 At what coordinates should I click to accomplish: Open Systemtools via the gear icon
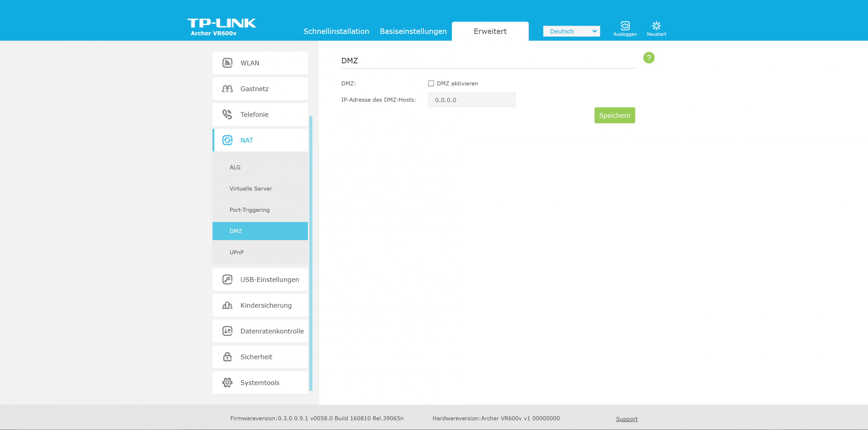227,383
